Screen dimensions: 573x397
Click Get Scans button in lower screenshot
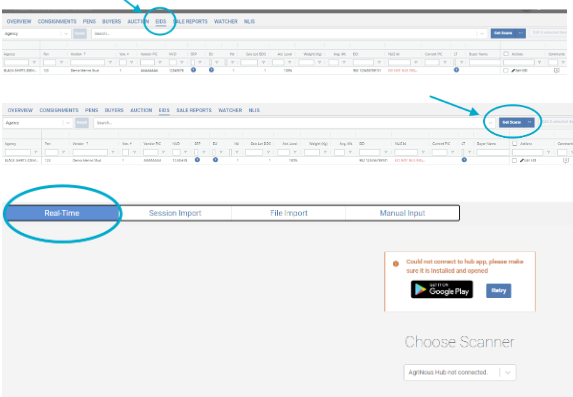(x=512, y=122)
